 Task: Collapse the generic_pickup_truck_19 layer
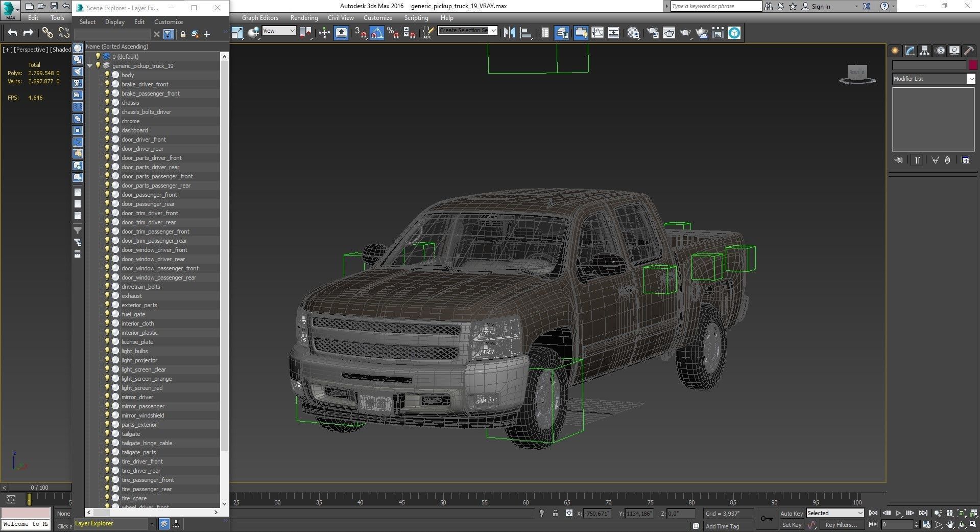coord(90,66)
